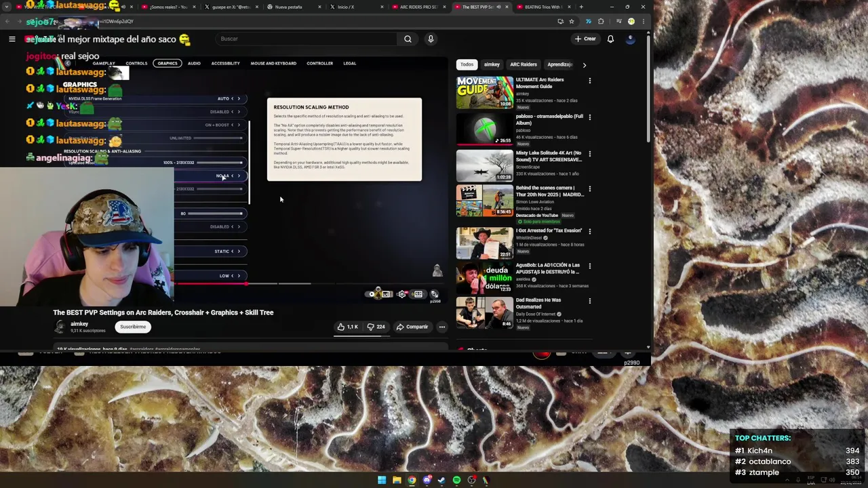Click the Suscribirse button
The height and width of the screenshot is (488, 868).
pyautogui.click(x=133, y=327)
